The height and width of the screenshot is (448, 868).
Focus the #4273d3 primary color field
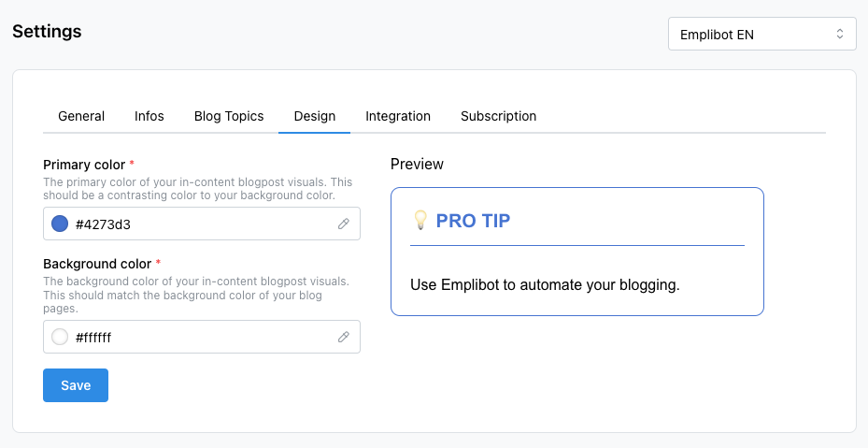[202, 224]
